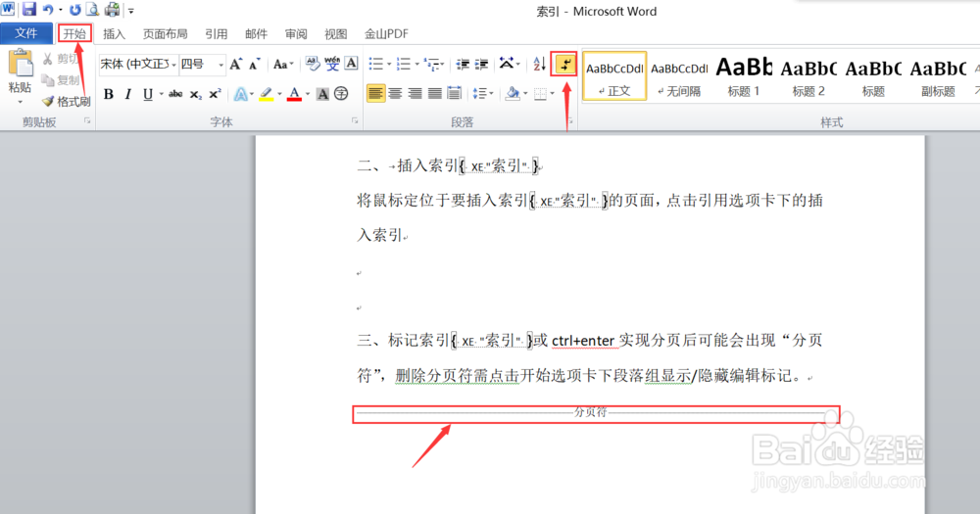The width and height of the screenshot is (980, 514).
Task: Apply paragraph shading with paint bucket
Action: [x=513, y=94]
